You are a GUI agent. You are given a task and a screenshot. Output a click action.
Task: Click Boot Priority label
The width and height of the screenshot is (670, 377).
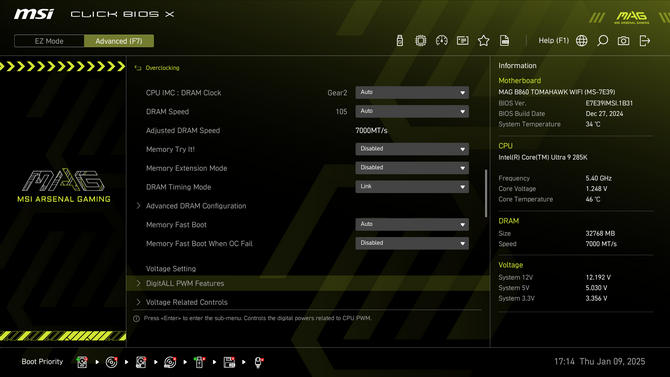pyautogui.click(x=42, y=362)
